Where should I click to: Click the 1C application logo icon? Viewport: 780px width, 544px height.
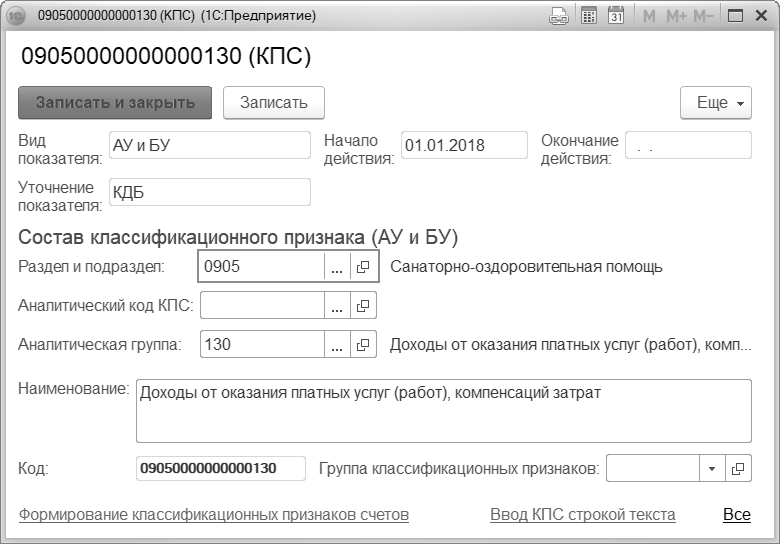pos(16,16)
